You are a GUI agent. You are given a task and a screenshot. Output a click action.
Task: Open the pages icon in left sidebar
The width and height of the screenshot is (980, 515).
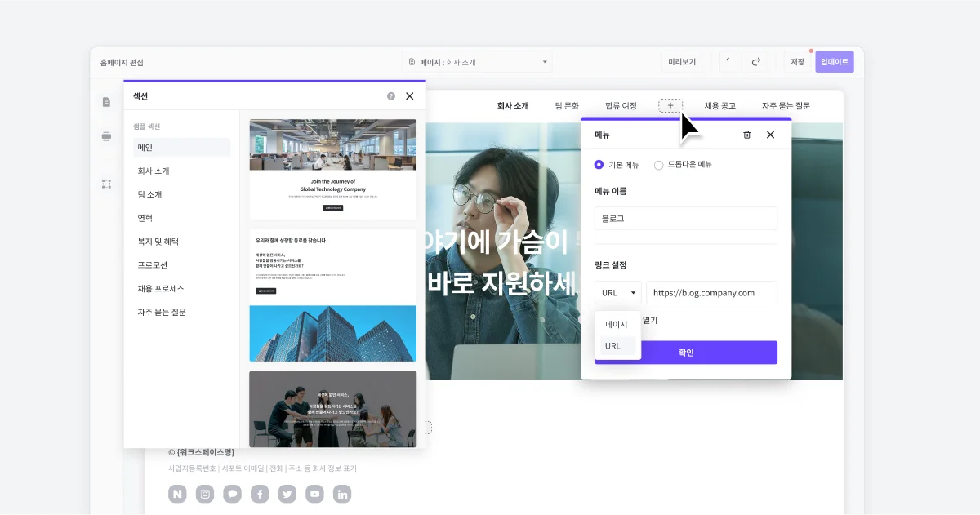point(106,102)
